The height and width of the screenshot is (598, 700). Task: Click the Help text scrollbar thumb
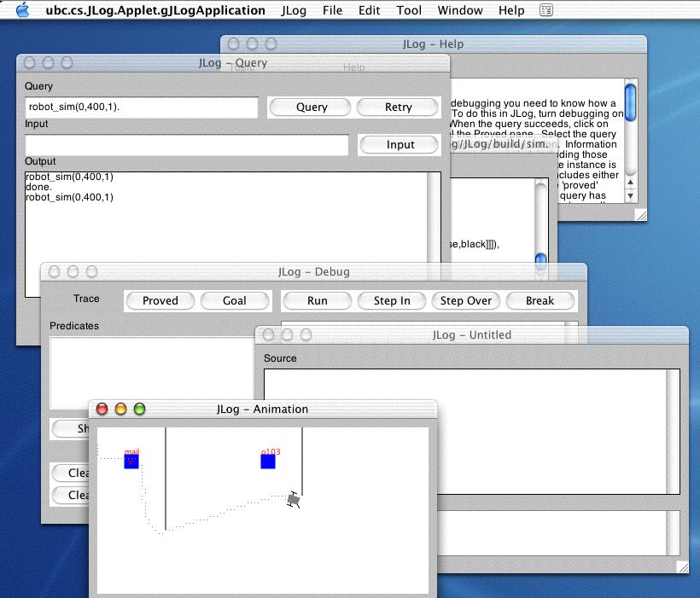630,101
